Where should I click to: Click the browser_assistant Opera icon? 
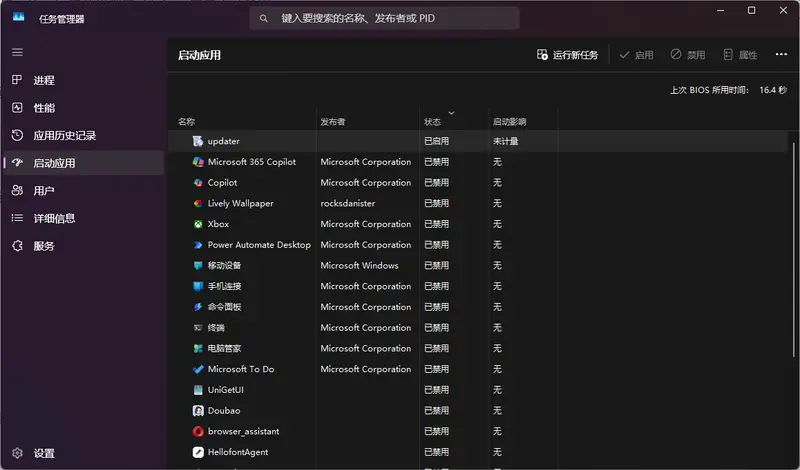pos(198,431)
